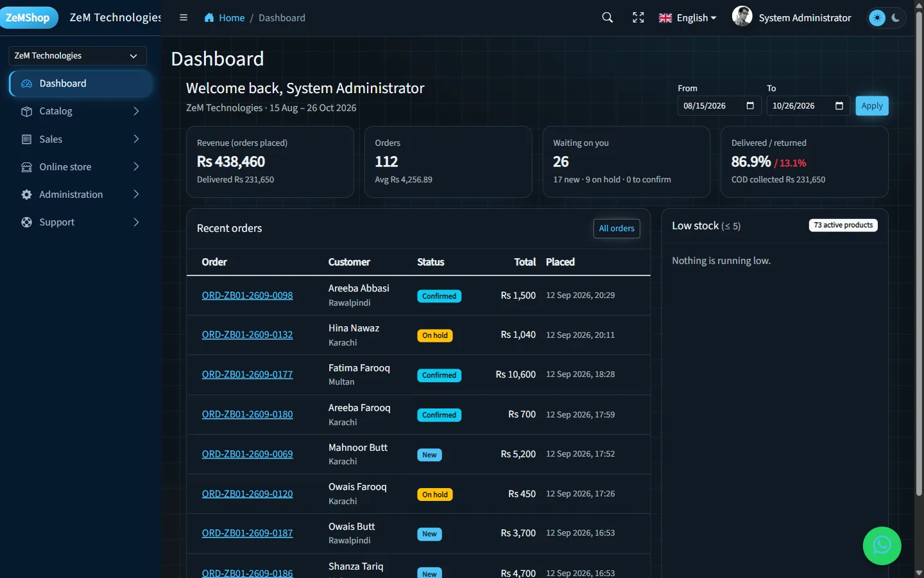Open the ZeM Technologies store dropdown

click(x=78, y=56)
